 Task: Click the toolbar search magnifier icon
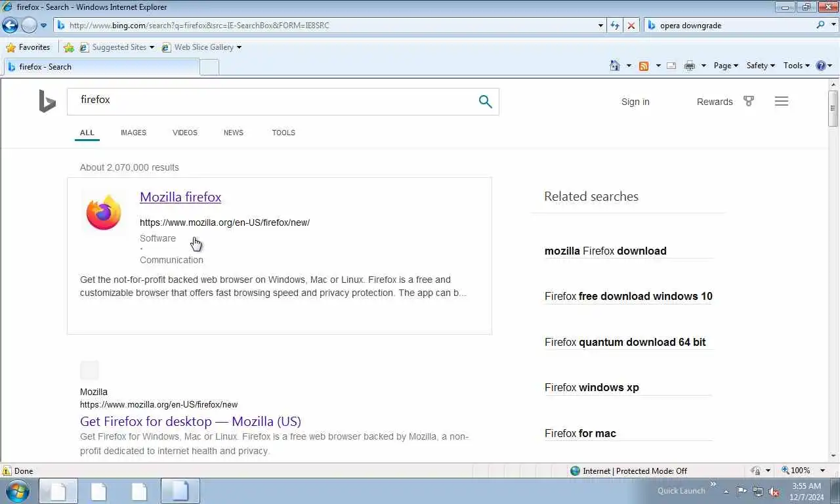tap(820, 26)
